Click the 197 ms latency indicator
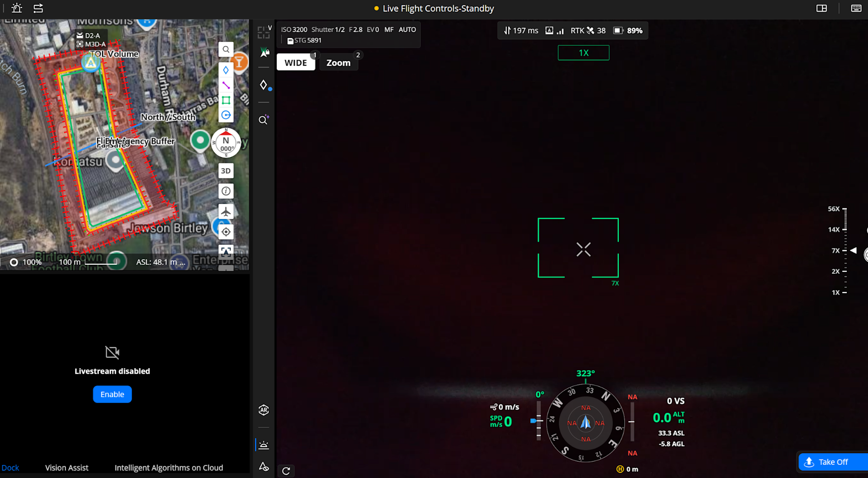868x478 pixels. [x=521, y=30]
